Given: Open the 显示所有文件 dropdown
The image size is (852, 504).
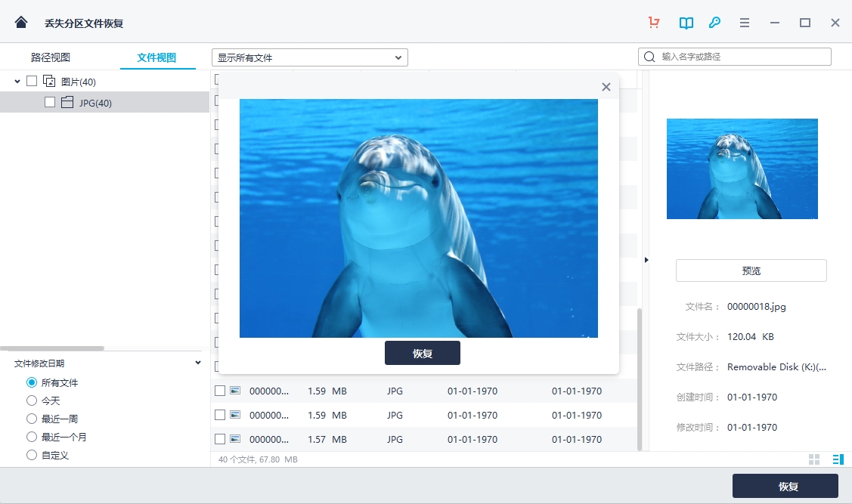Looking at the screenshot, I should click(309, 57).
